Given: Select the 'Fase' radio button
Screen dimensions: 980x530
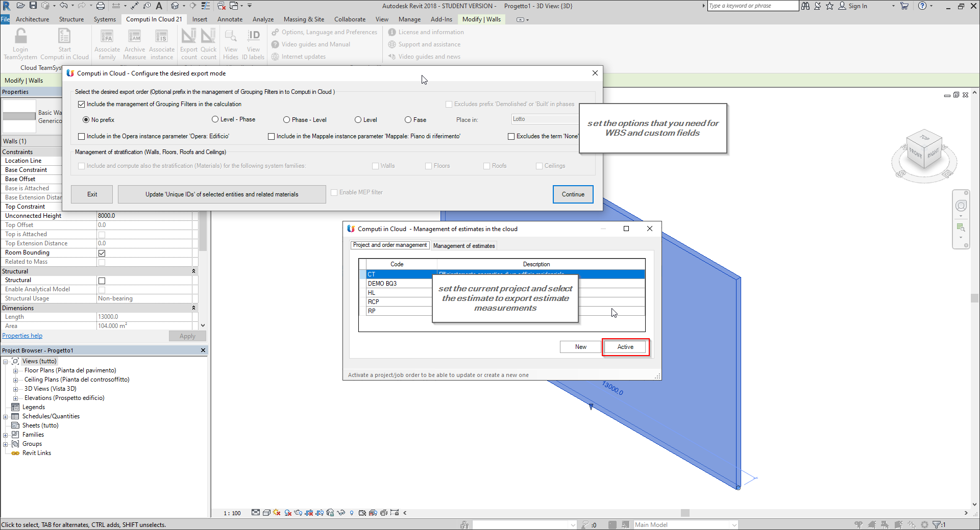Looking at the screenshot, I should coord(408,120).
